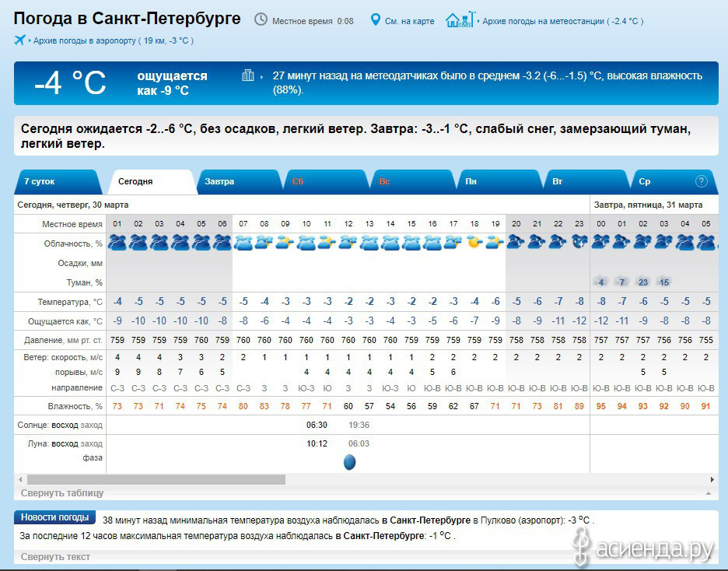This screenshot has height=571, width=728.
Task: Click the Завтра, пятница, 31 марта heading
Action: pos(648,205)
